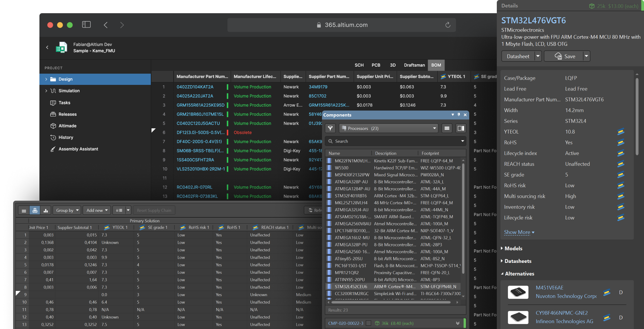The width and height of the screenshot is (644, 329).
Task: Select the bar chart view icon
Action: click(x=46, y=211)
